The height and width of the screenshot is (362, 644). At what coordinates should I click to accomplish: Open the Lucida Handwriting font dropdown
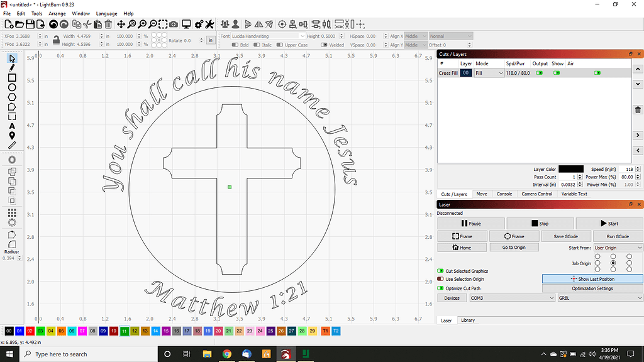[267, 36]
